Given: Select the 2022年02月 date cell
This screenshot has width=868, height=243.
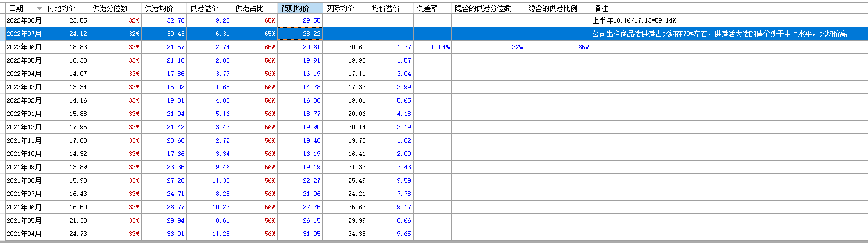Looking at the screenshot, I should coord(25,100).
